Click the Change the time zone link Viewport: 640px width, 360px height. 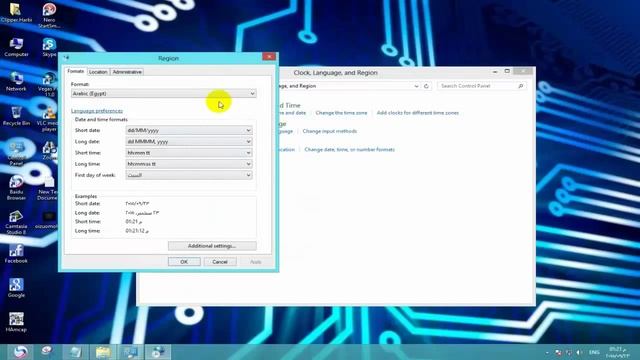pyautogui.click(x=341, y=113)
